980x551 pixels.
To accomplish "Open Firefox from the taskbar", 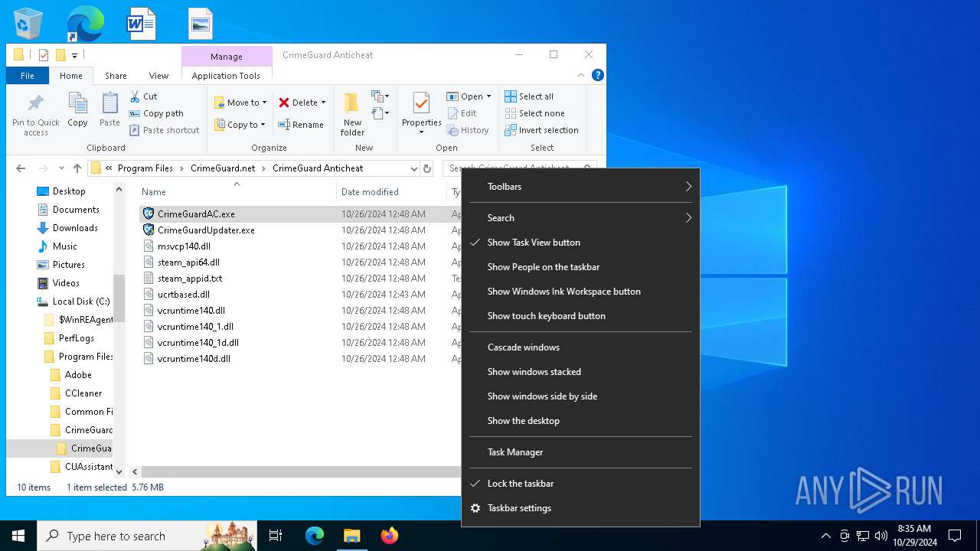I will coord(389,536).
